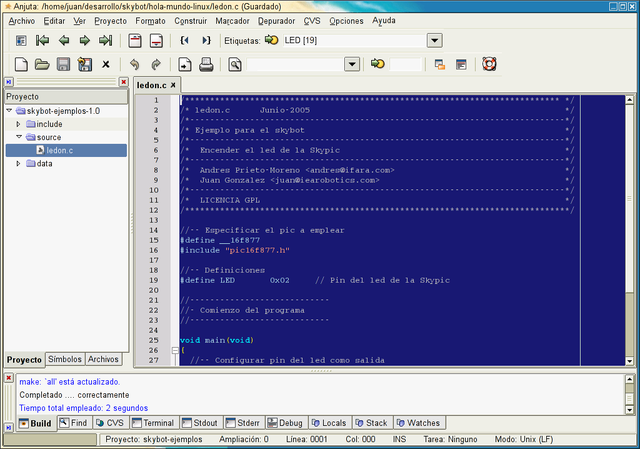Screen dimensions: 640x449
Task: Select the Proyecto bottom tab
Action: (x=24, y=360)
